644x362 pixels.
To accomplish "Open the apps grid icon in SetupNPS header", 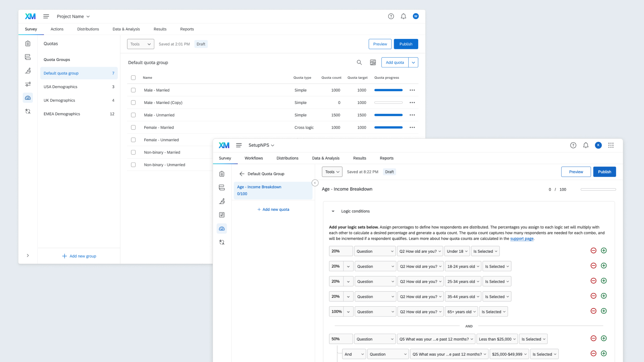I will click(x=611, y=145).
